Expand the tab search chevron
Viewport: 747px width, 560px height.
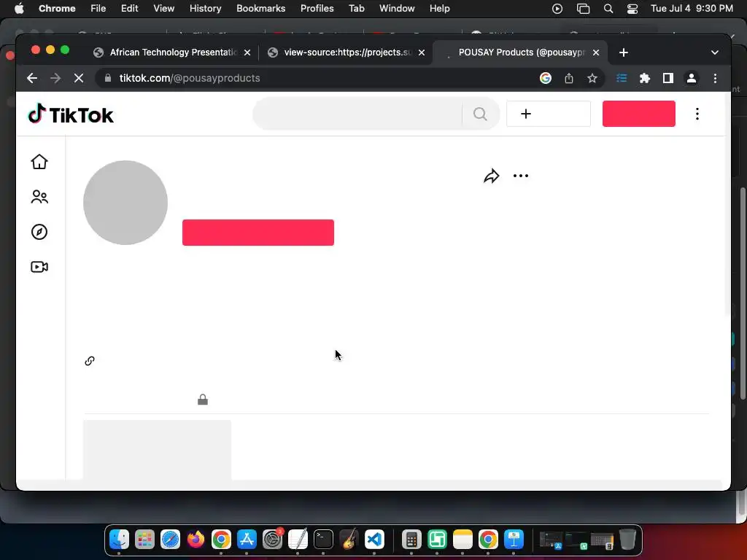pos(715,52)
